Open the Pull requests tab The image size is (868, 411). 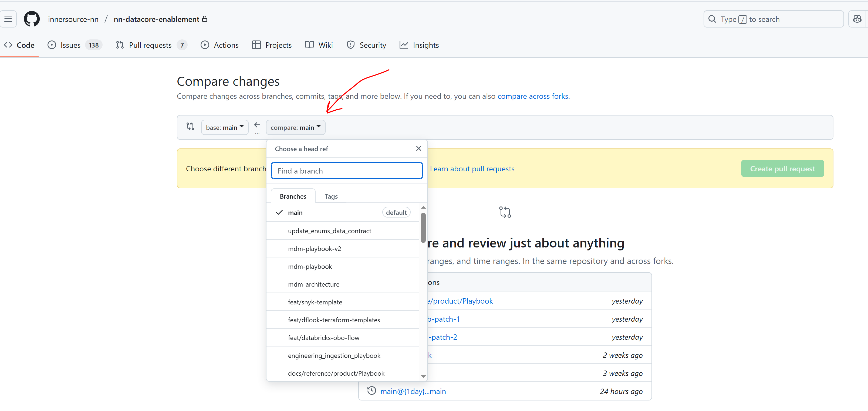[151, 45]
